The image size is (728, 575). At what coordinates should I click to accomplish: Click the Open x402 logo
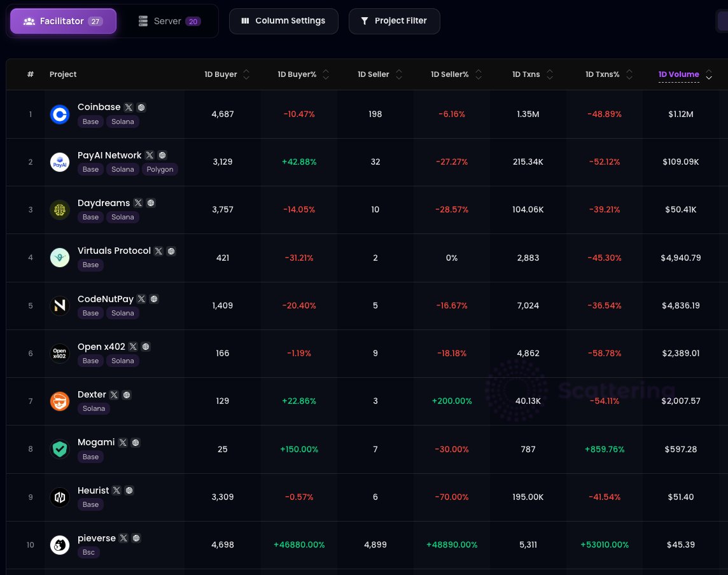pos(60,353)
